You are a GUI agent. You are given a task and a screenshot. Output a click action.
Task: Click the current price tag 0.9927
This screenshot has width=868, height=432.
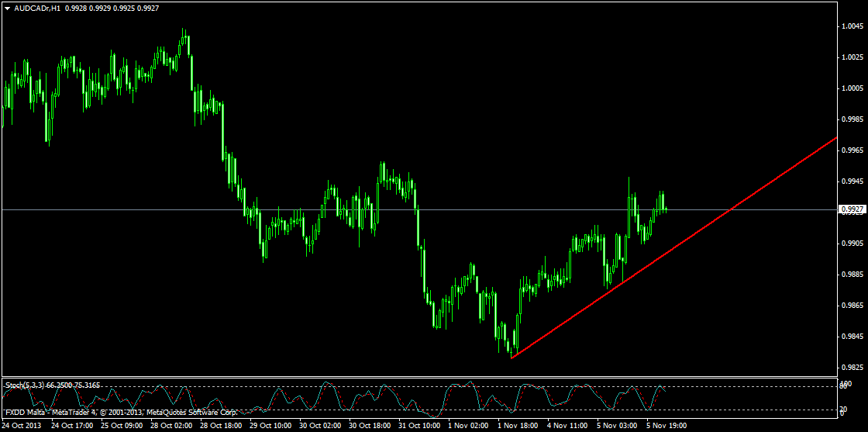tap(852, 209)
